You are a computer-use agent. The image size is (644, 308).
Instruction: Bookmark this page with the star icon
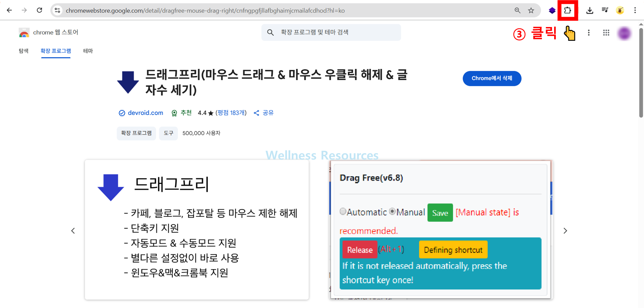[531, 11]
